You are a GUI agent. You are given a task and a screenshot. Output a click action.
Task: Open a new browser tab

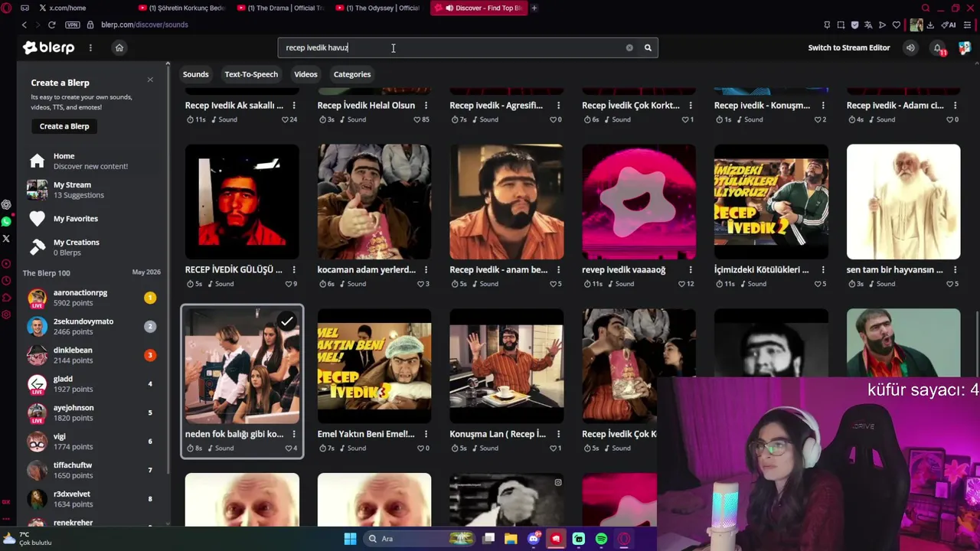[534, 8]
